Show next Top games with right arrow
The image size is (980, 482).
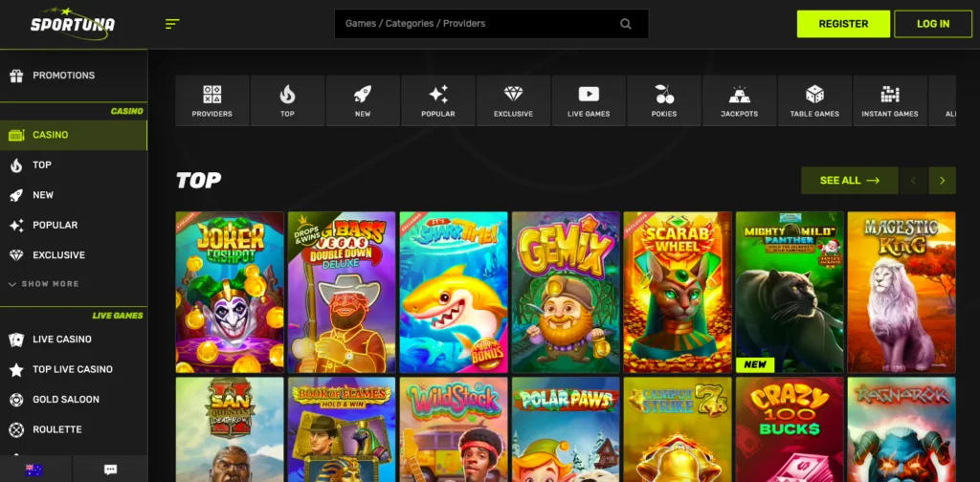click(942, 181)
